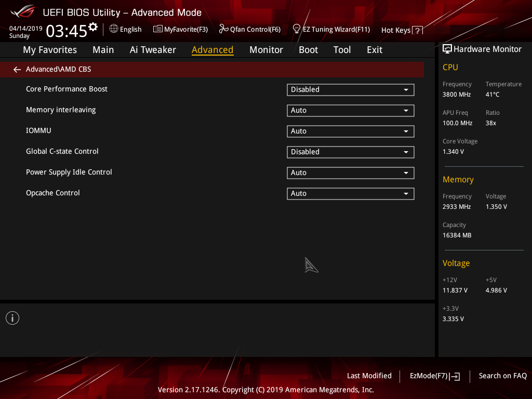Select the IOMMU label
Image resolution: width=532 pixels, height=399 pixels.
[x=38, y=130]
